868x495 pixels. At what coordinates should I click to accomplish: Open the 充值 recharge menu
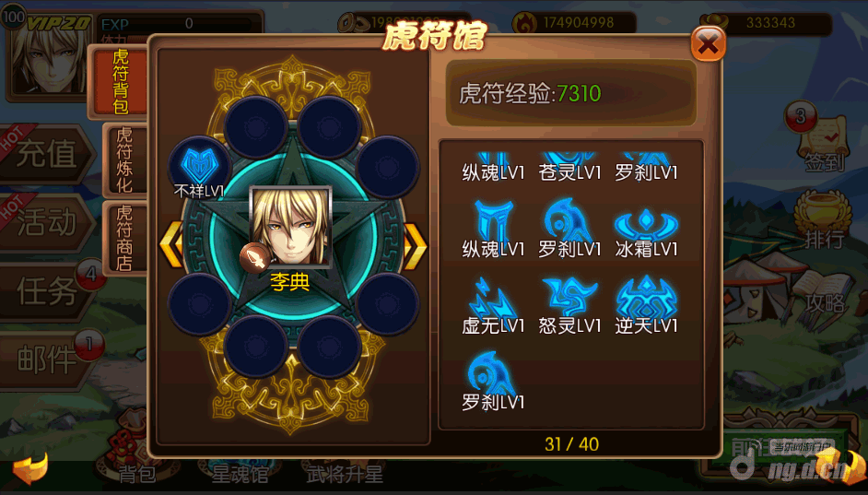46,154
